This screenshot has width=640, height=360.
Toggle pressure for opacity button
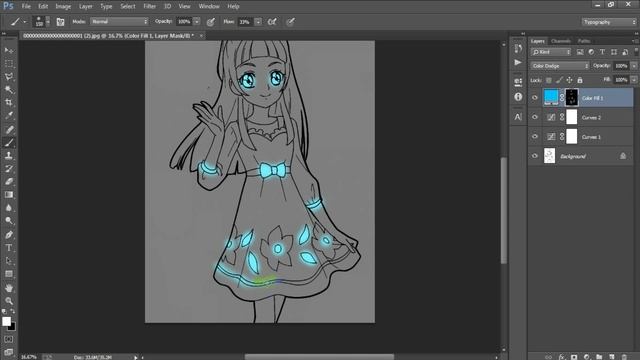coord(211,22)
